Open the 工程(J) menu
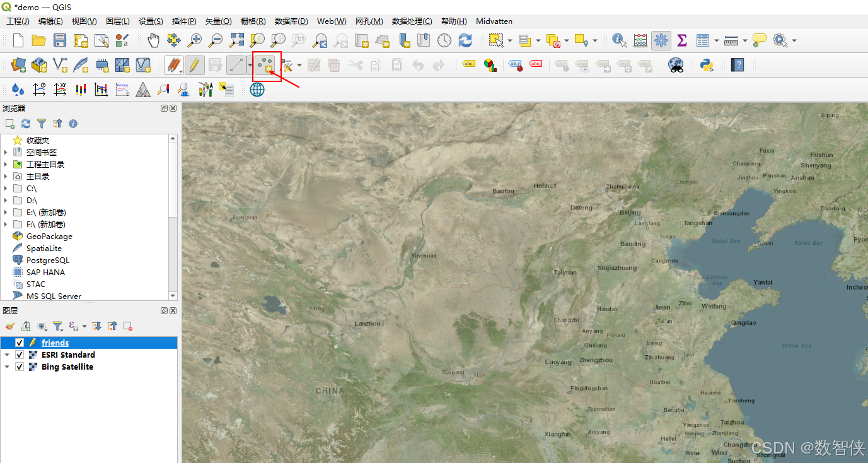 coord(18,21)
